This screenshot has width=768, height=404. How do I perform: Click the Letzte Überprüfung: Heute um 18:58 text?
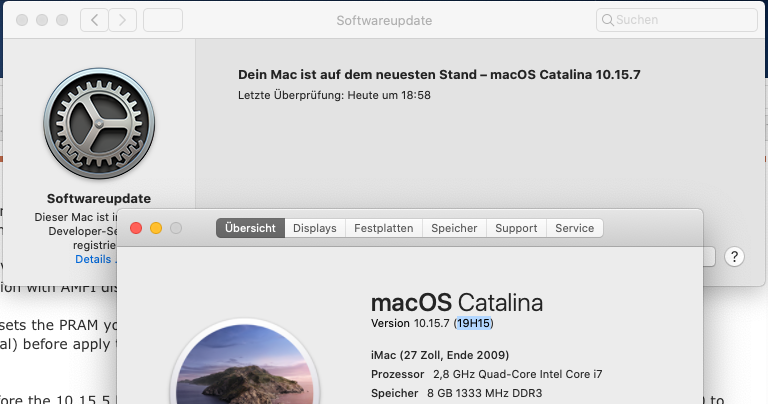click(335, 95)
